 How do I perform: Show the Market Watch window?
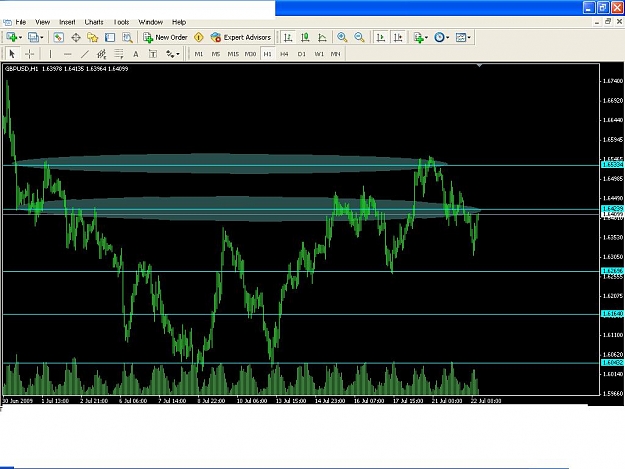click(59, 37)
